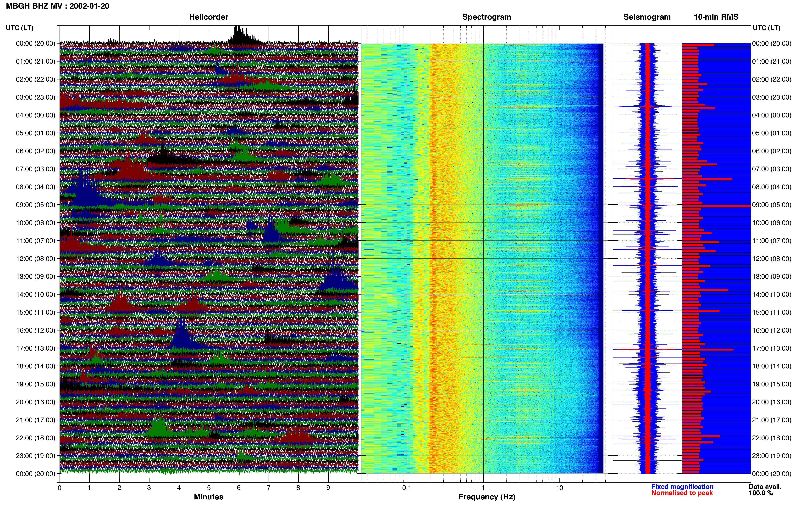Click the '0.1' frequency tick label
The image size is (812, 508).
pyautogui.click(x=407, y=487)
